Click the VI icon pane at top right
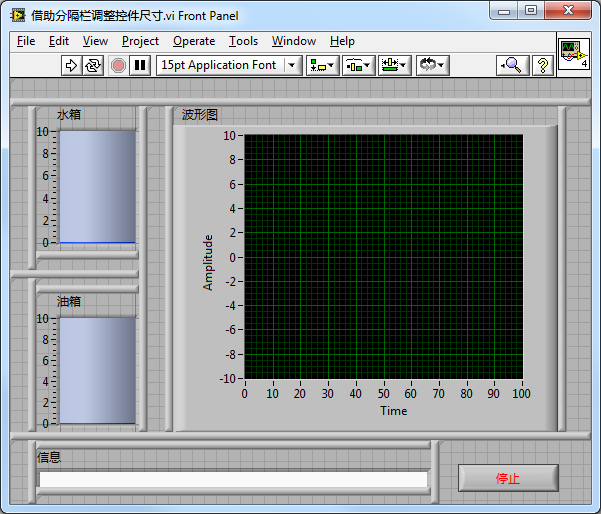Image resolution: width=601 pixels, height=514 pixels. coord(573,54)
